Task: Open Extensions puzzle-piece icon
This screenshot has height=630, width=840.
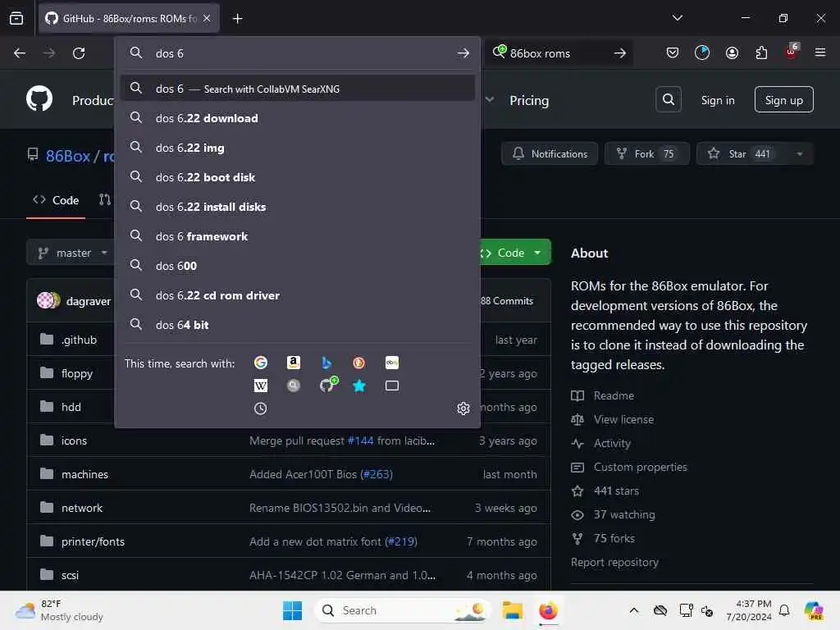Action: [761, 52]
